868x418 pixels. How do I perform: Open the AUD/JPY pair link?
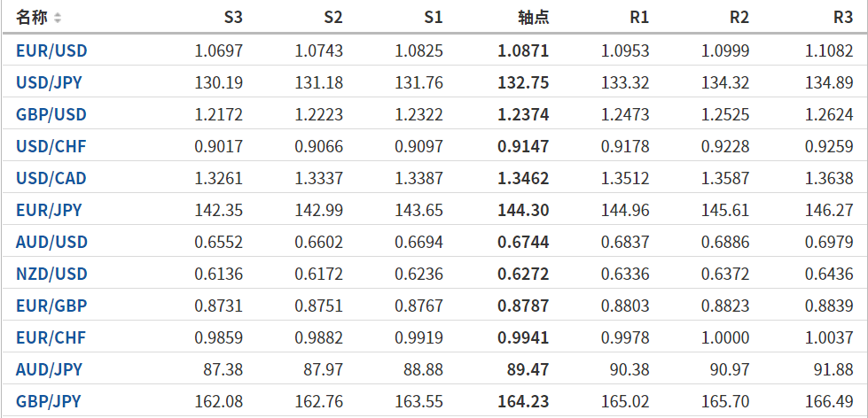[x=49, y=369]
